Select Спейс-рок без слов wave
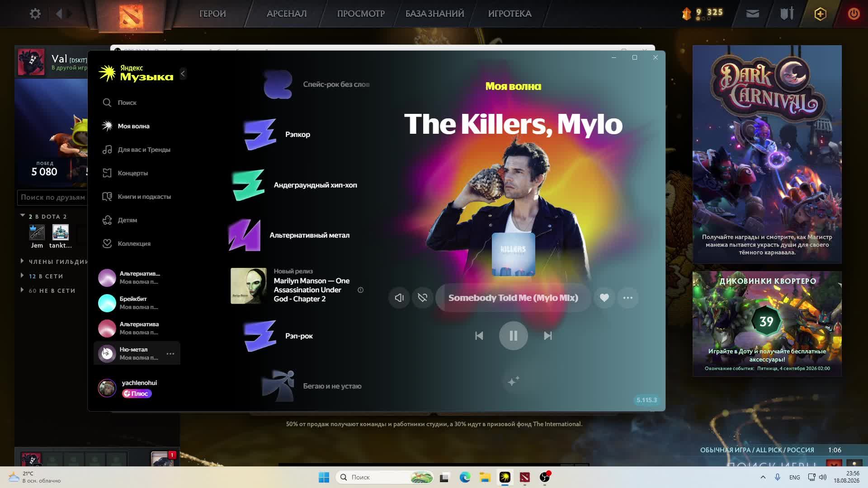868x488 pixels. click(x=316, y=84)
